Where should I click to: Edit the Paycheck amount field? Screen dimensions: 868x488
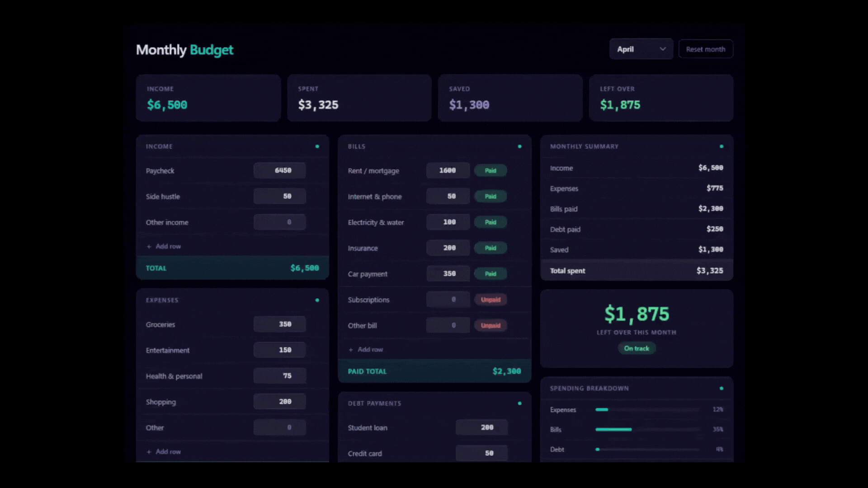279,170
